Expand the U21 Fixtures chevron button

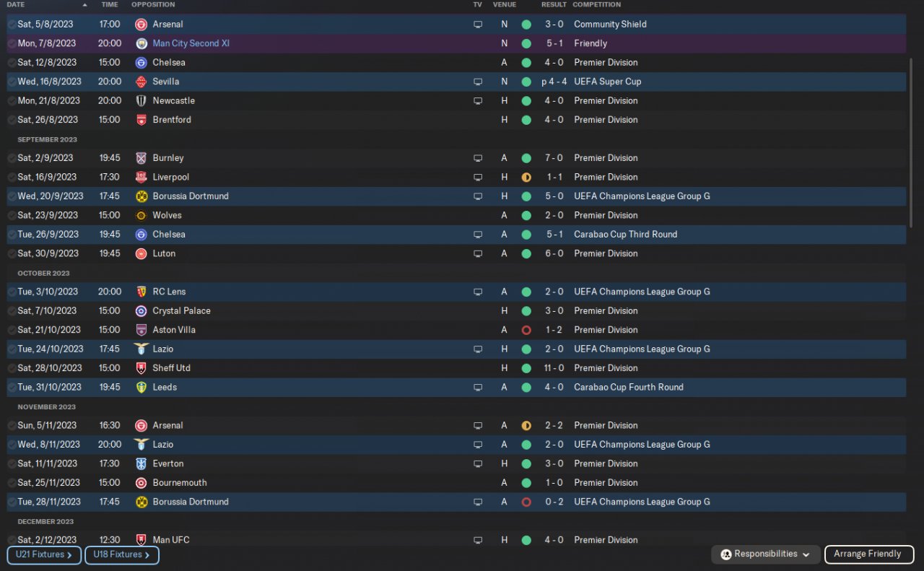point(44,555)
